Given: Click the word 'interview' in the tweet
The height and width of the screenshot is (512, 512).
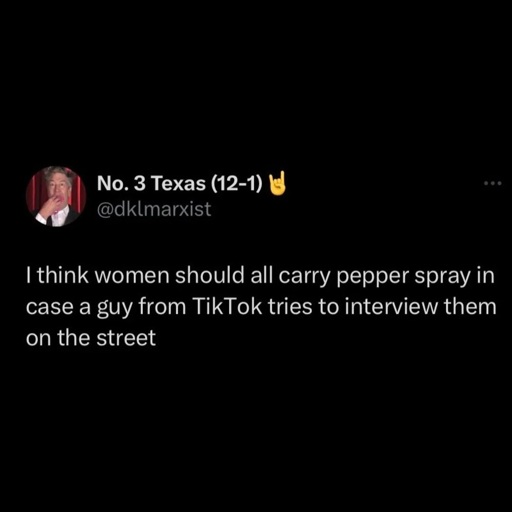Looking at the screenshot, I should [391, 306].
